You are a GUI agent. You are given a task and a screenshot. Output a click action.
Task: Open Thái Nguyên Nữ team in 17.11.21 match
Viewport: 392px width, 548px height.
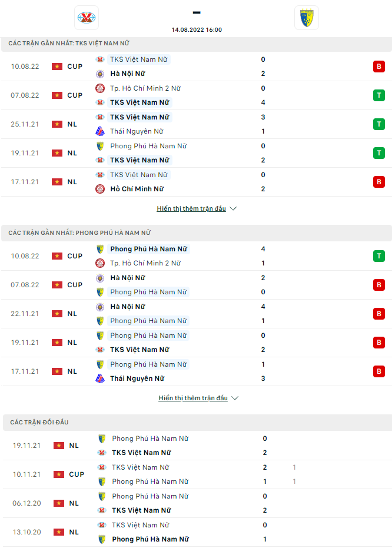coord(137,379)
